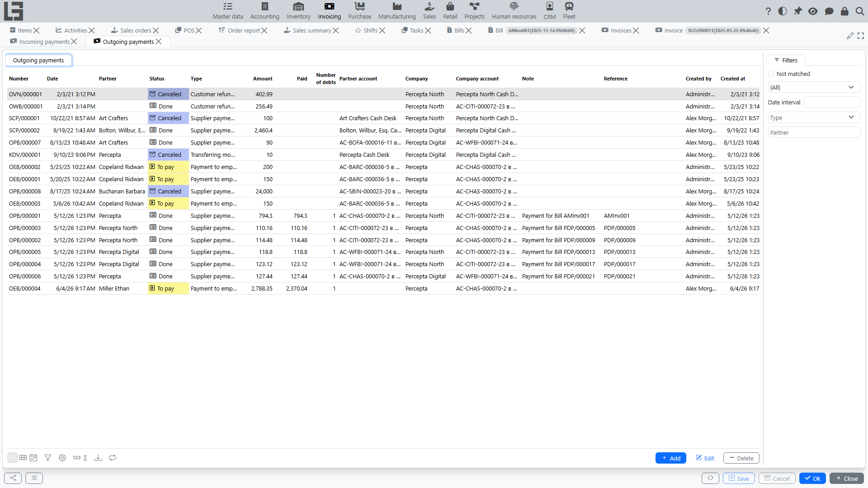868x488 pixels.
Task: Click the eye icon in top bar
Action: click(813, 11)
